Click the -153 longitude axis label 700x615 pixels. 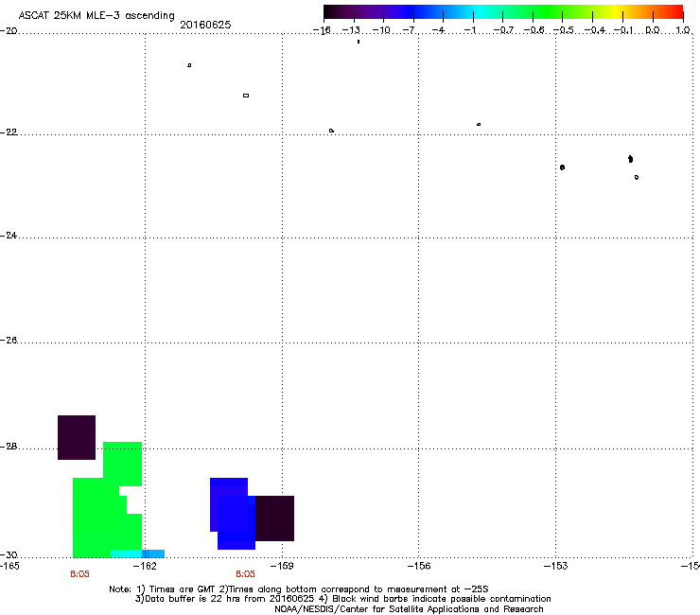(x=556, y=566)
